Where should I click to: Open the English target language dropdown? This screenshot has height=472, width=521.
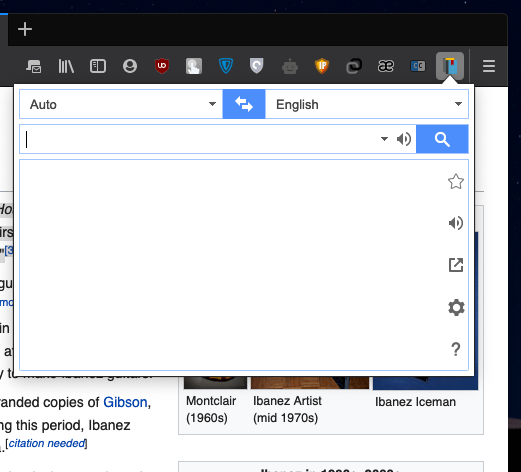(x=367, y=104)
